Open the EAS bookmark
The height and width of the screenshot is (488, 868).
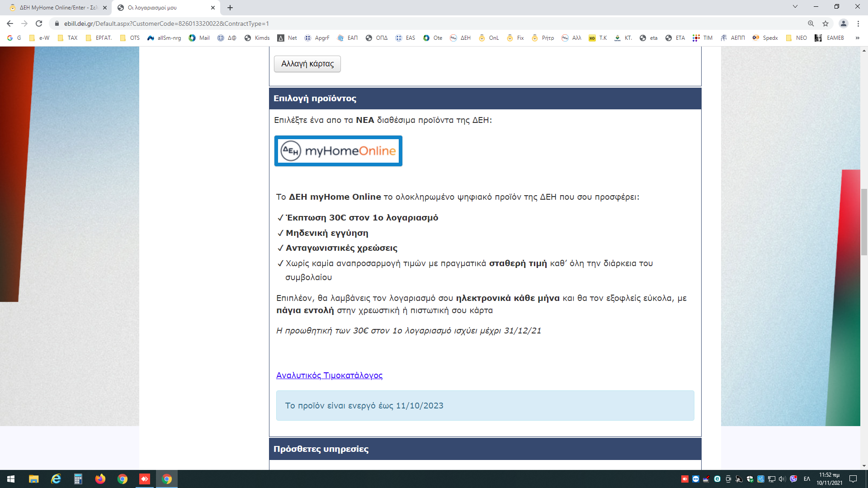click(405, 38)
